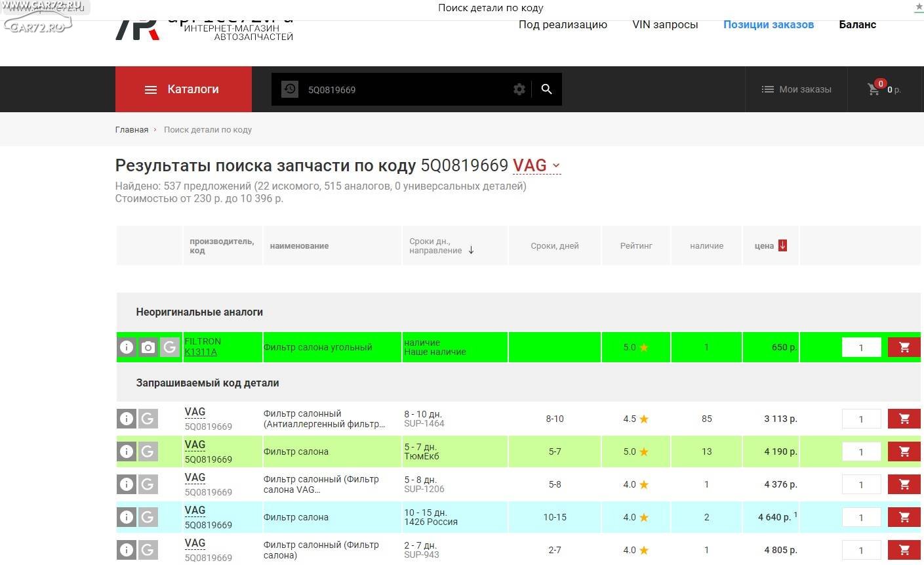Open search history clock icon
The image size is (924, 565).
coord(290,89)
